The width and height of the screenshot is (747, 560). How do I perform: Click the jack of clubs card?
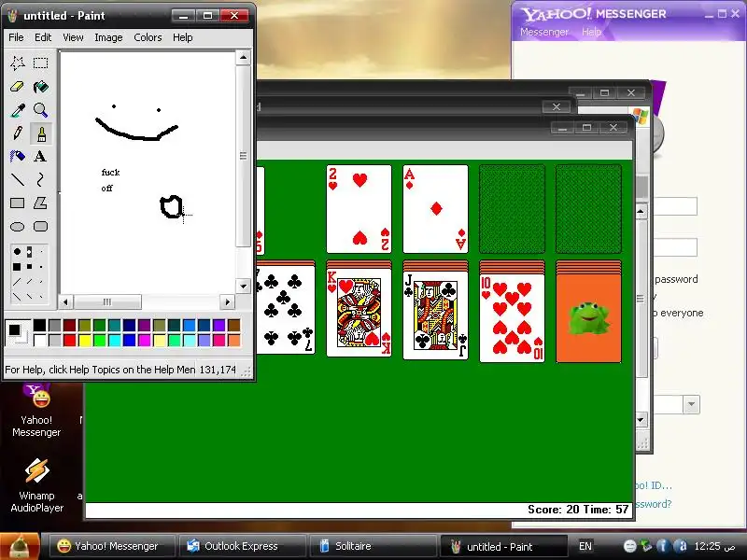tap(435, 315)
